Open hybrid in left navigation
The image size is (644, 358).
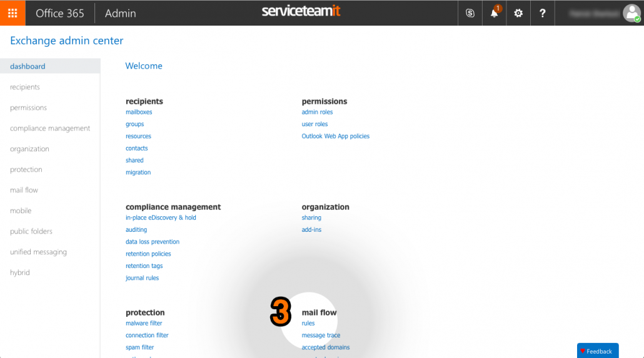click(20, 272)
